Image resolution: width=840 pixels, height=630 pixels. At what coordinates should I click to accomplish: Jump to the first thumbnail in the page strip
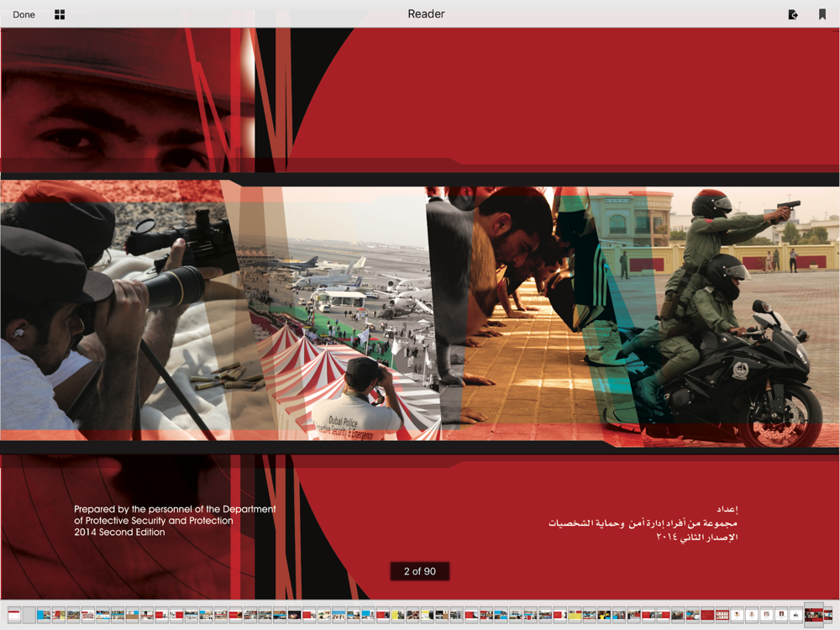pyautogui.click(x=14, y=615)
